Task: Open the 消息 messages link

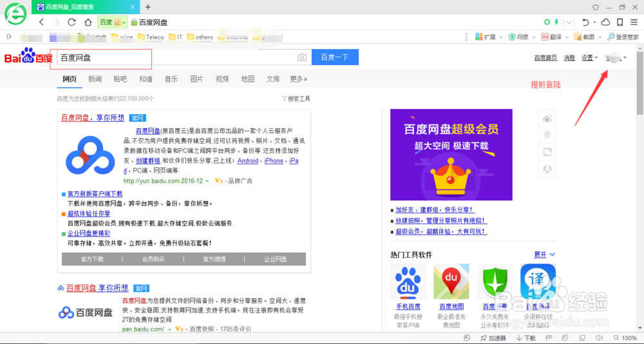Action: pyautogui.click(x=569, y=58)
